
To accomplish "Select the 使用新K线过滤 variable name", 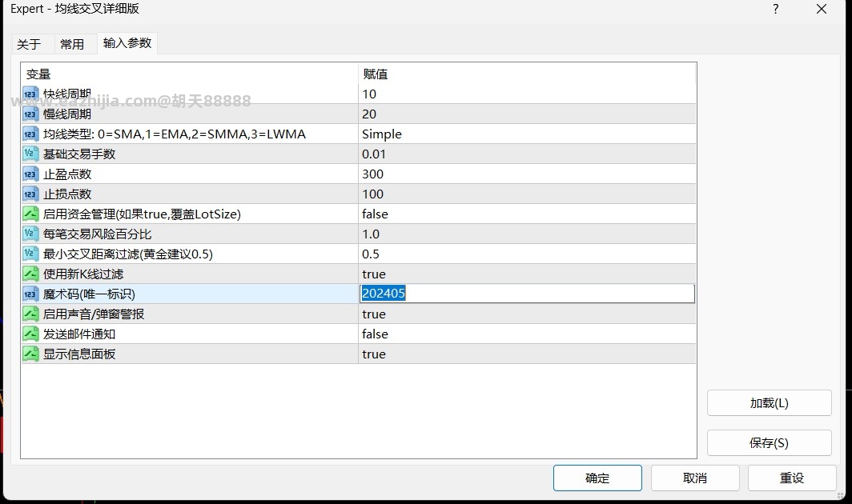I will coord(83,274).
